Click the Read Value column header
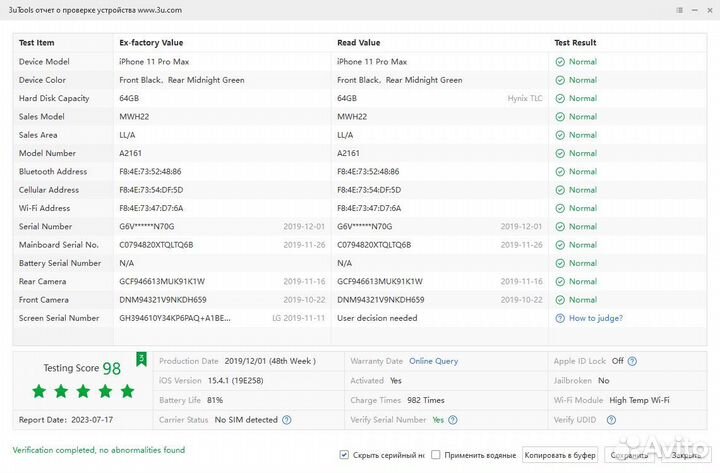This screenshot has width=720, height=473. (x=359, y=43)
